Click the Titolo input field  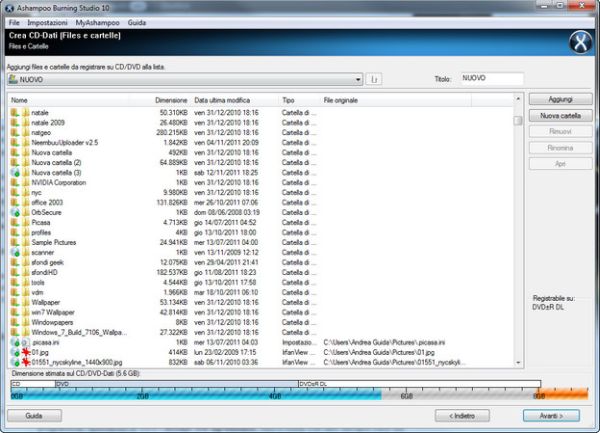(x=492, y=78)
